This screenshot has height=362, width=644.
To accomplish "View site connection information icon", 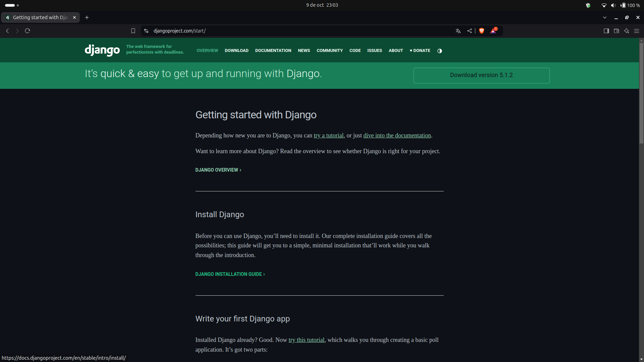I will (146, 31).
